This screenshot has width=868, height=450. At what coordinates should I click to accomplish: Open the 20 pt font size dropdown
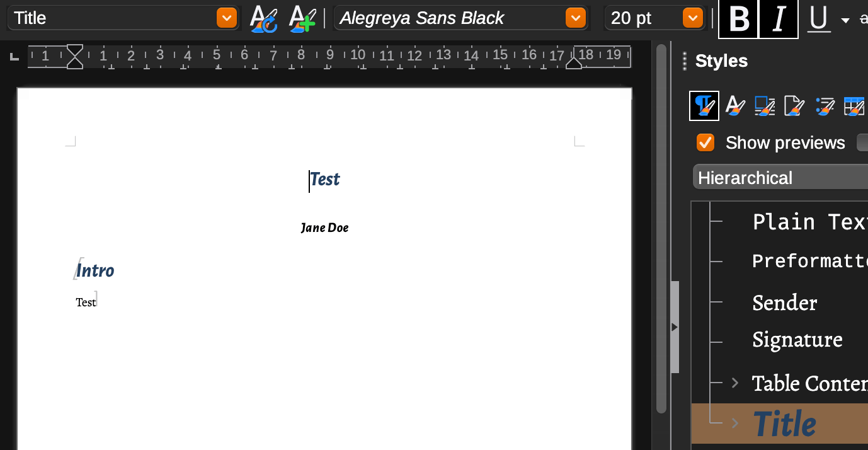point(692,18)
